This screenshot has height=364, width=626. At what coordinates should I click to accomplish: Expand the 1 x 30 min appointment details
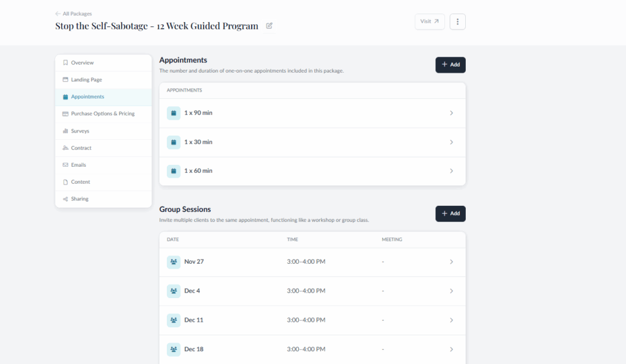pos(451,142)
